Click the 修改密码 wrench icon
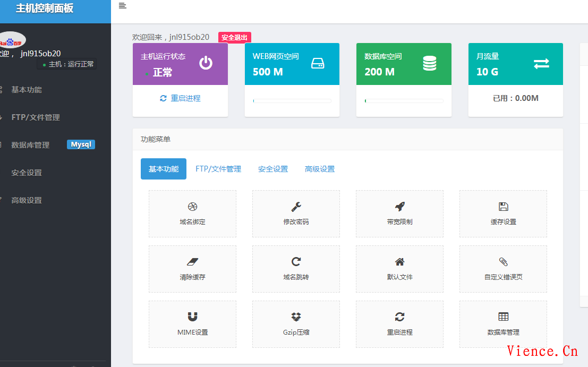 click(x=296, y=207)
